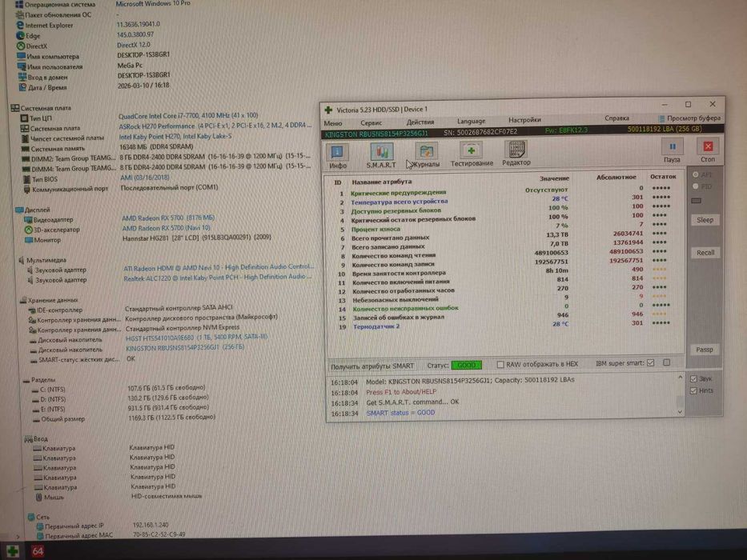Screen dimensions: 747x560
Task: Click the SMART status = GOOD log line
Action: pos(400,414)
